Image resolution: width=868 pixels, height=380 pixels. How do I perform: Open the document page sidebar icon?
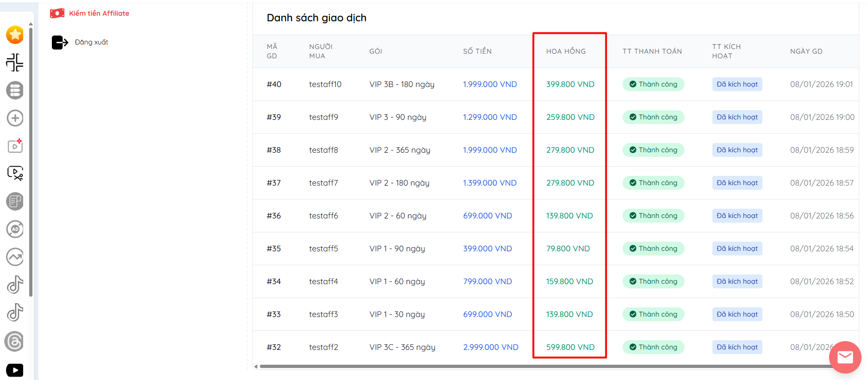tap(15, 201)
